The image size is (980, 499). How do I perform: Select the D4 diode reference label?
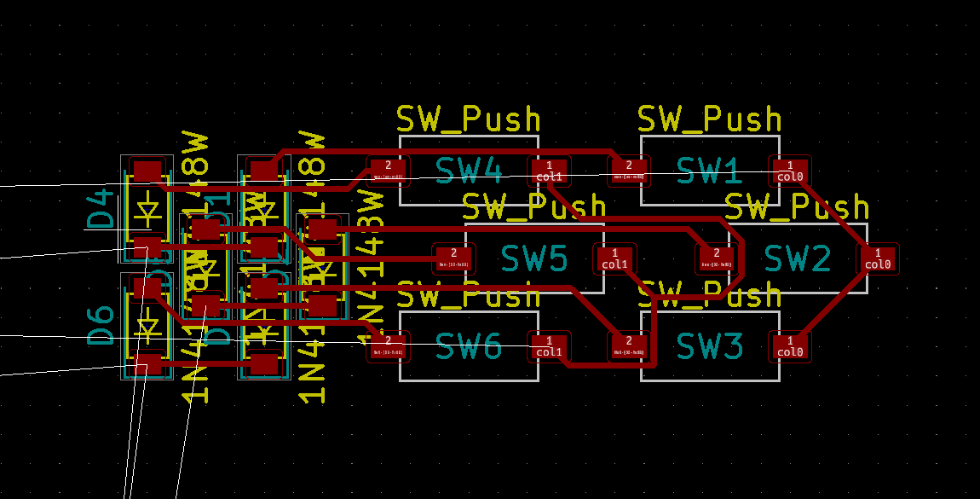[x=101, y=210]
